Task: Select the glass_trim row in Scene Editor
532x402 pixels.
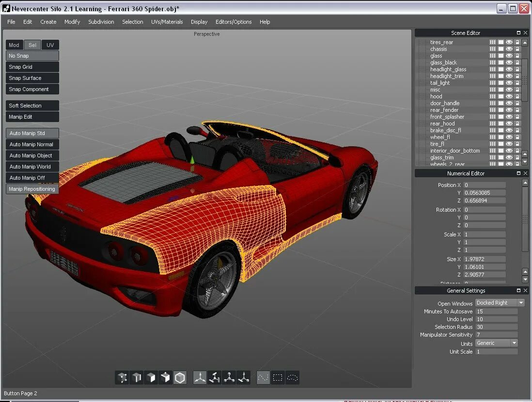Action: (451, 157)
